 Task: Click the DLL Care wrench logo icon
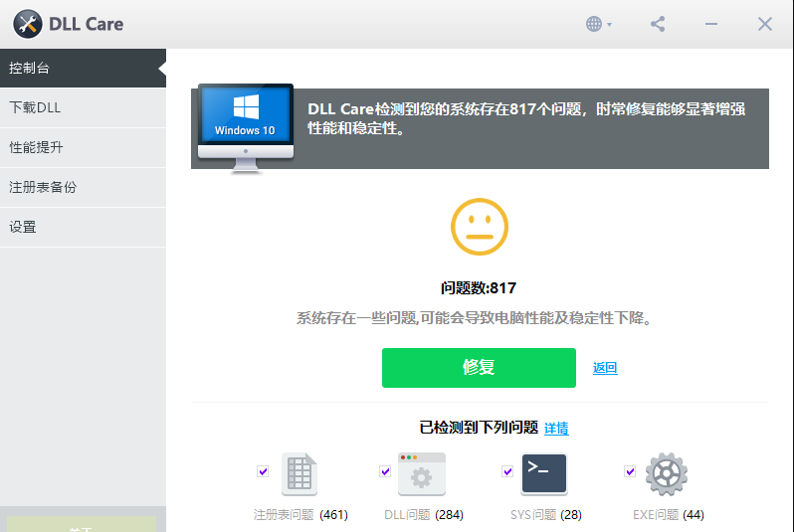pyautogui.click(x=27, y=24)
